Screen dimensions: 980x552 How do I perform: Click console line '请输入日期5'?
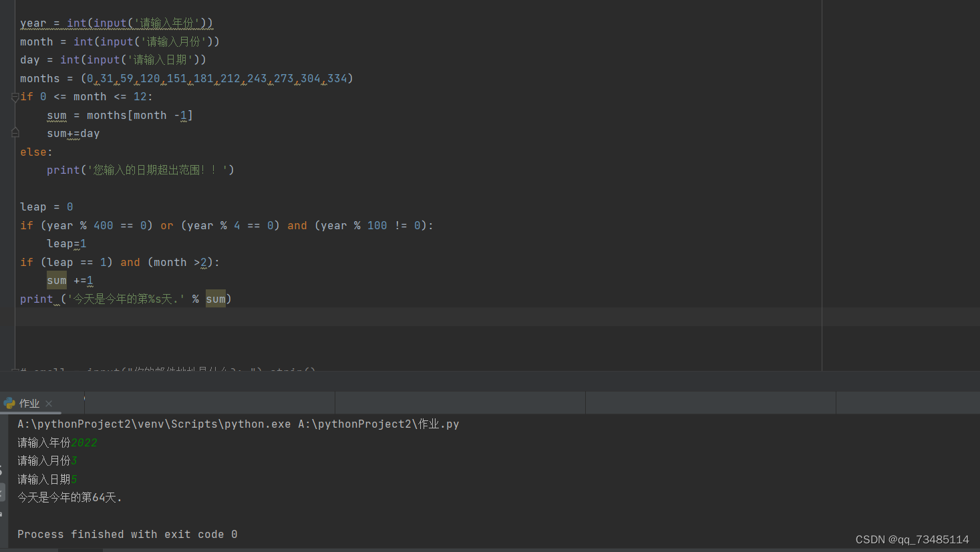[47, 479]
